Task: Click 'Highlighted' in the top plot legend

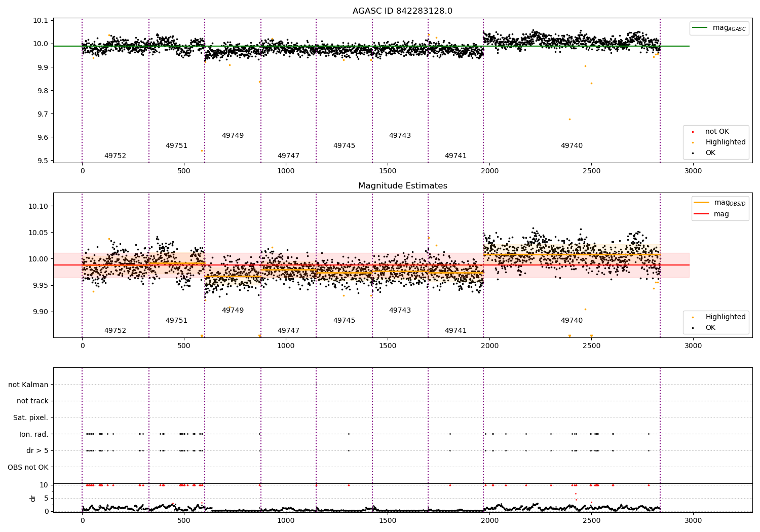Action: 725,142
